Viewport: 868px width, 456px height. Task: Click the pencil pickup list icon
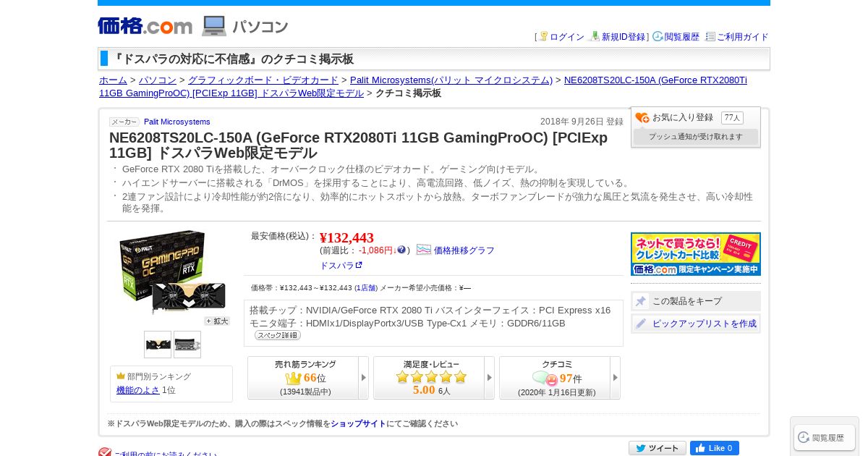click(641, 324)
